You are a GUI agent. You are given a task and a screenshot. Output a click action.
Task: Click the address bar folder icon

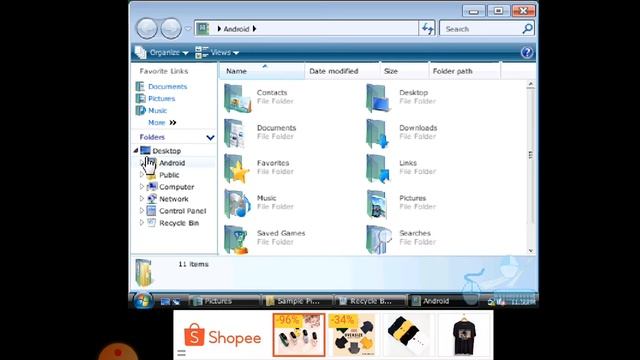coord(203,29)
